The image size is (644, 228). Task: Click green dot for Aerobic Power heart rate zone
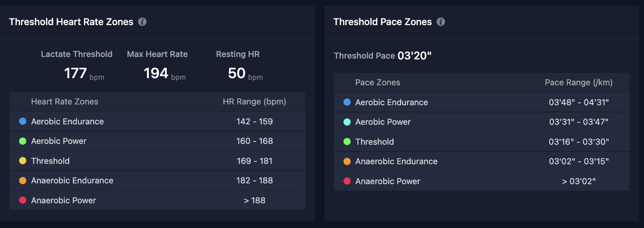tap(23, 141)
